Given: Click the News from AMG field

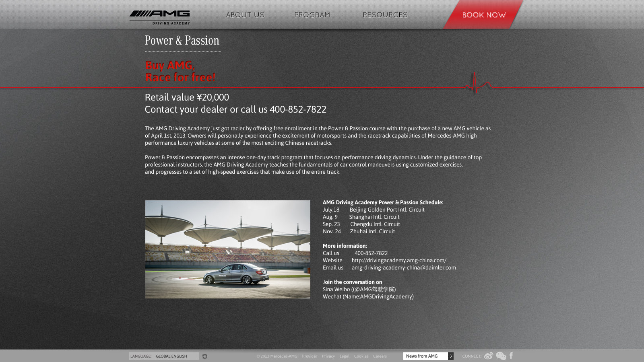Looking at the screenshot, I should (425, 356).
